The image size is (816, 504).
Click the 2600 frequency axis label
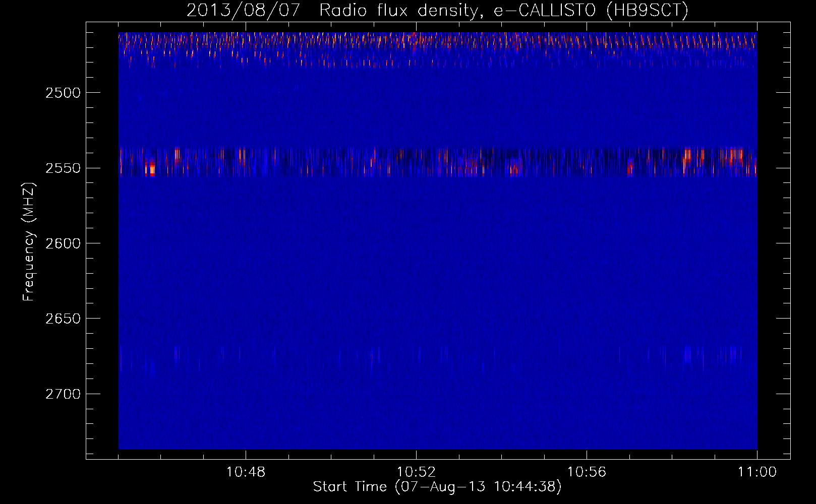(63, 243)
